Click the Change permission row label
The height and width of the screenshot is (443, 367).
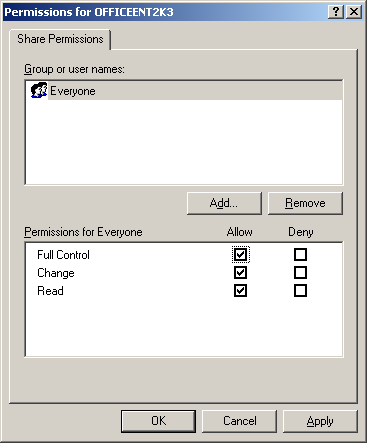point(56,273)
